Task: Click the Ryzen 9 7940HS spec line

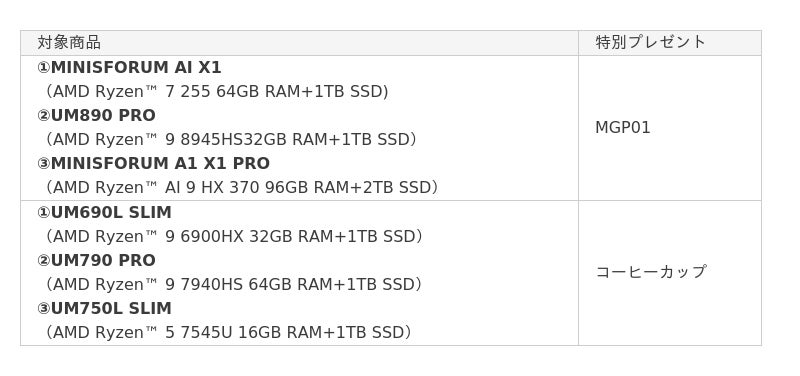Action: pyautogui.click(x=232, y=285)
